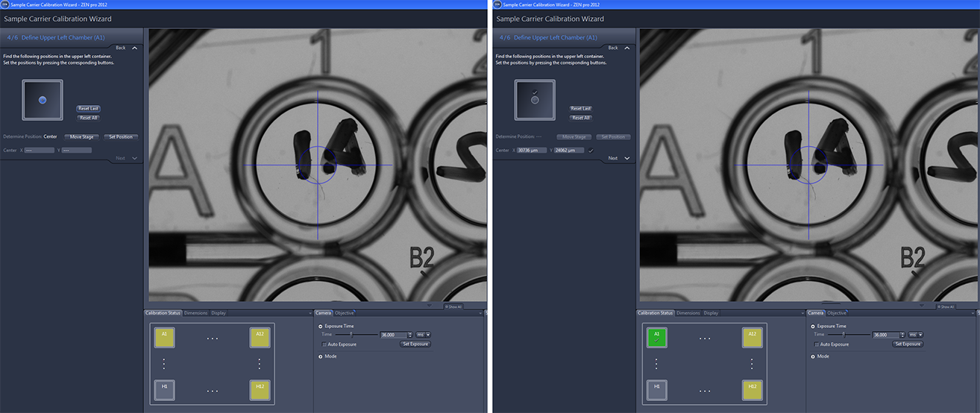Expand the Mode section in left window
Viewport: 980px width, 413px height.
pyautogui.click(x=321, y=356)
